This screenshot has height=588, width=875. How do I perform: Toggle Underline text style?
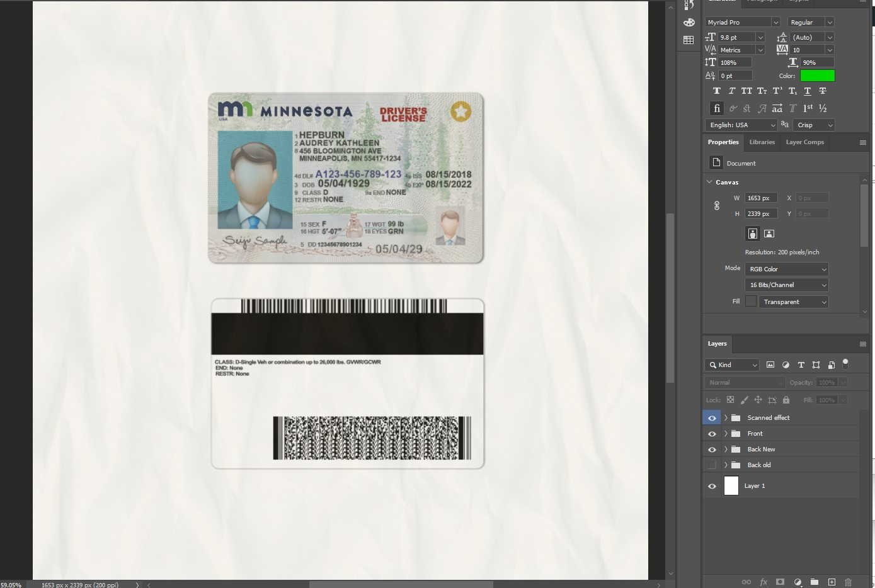[808, 91]
